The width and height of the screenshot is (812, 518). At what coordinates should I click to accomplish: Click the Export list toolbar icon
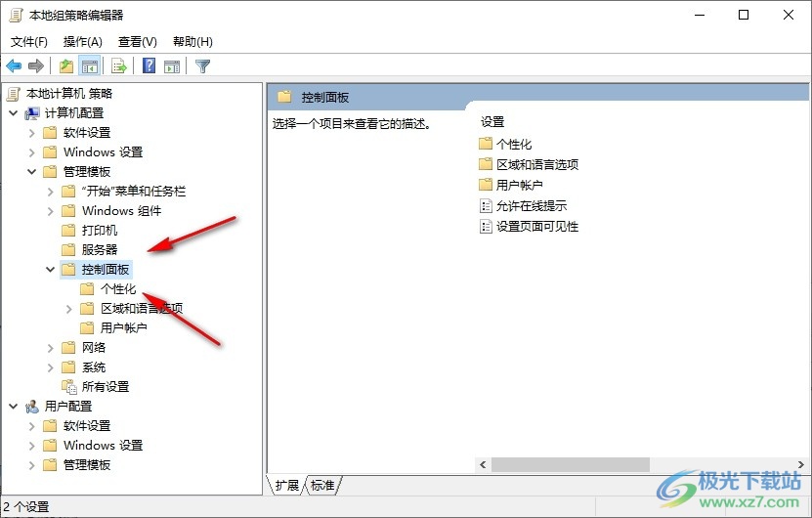[x=119, y=66]
